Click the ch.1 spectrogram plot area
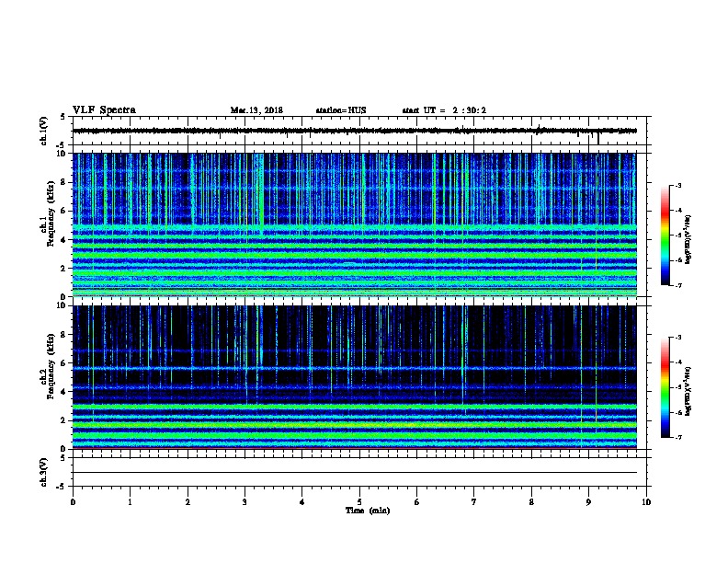 pyautogui.click(x=355, y=224)
